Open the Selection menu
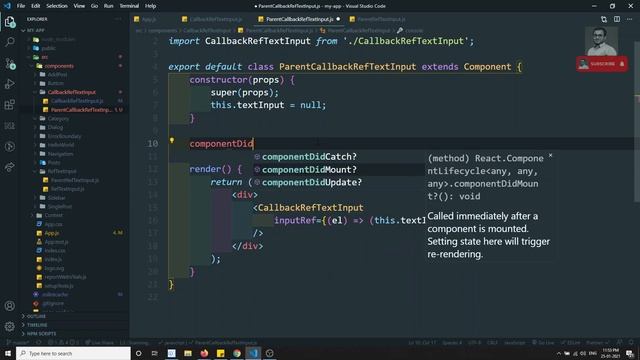The image size is (640, 360). [x=57, y=6]
